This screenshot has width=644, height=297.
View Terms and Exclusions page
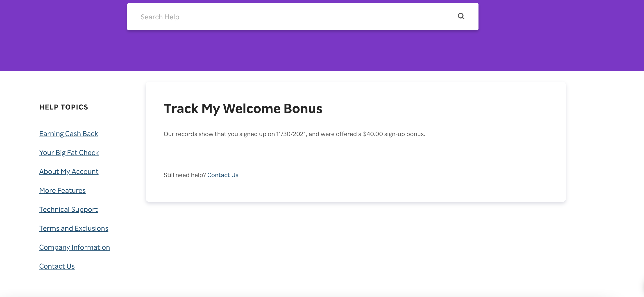73,228
